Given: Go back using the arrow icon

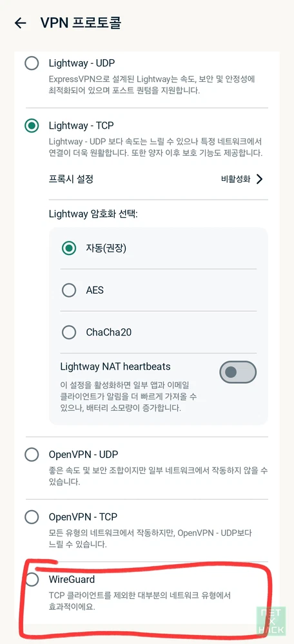Looking at the screenshot, I should [20, 23].
